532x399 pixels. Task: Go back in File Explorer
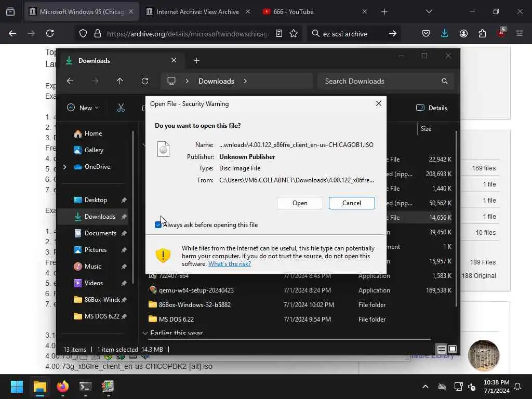(70, 81)
